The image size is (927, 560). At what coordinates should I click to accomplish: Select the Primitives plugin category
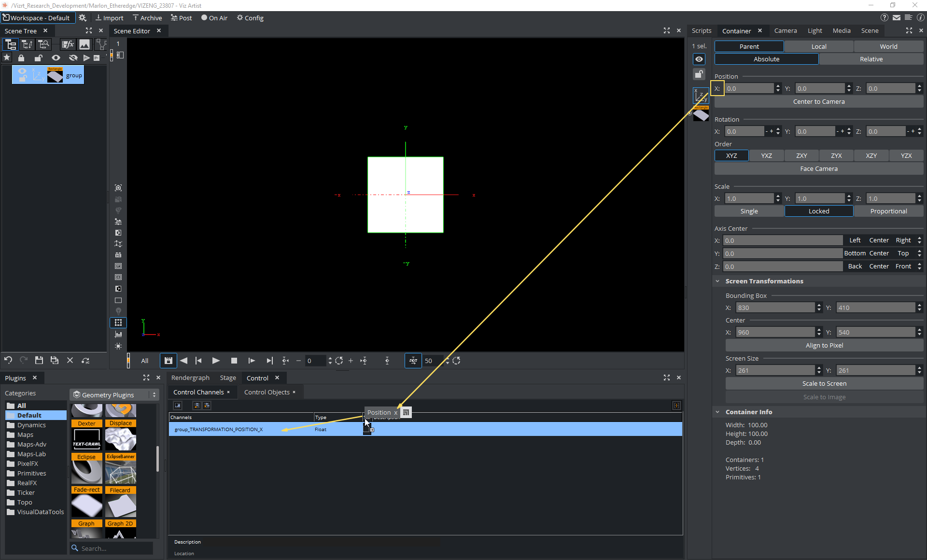[x=31, y=473]
